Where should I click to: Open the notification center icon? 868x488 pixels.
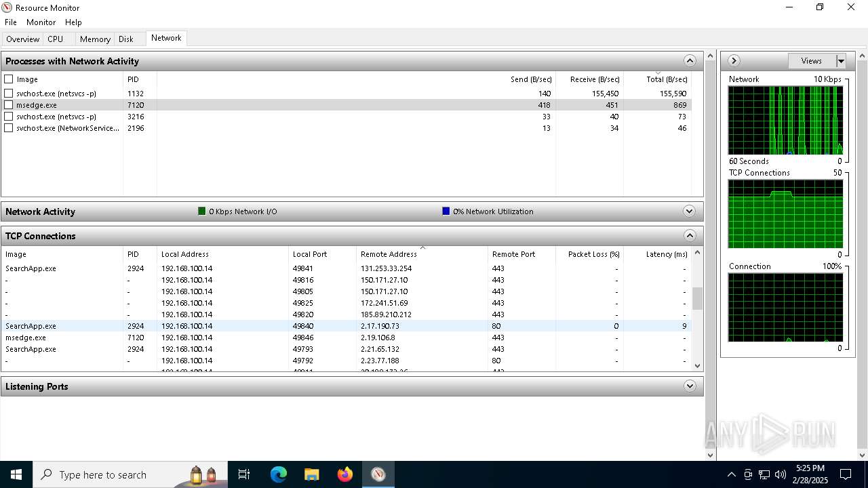coord(846,474)
